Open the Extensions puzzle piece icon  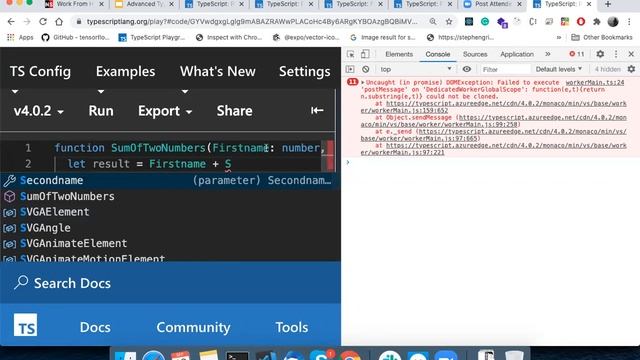[x=597, y=22]
